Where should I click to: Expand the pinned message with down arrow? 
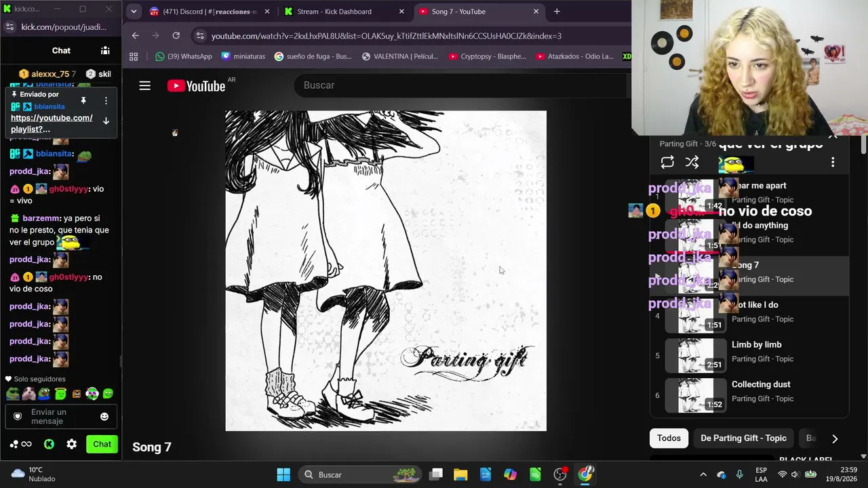point(106,121)
